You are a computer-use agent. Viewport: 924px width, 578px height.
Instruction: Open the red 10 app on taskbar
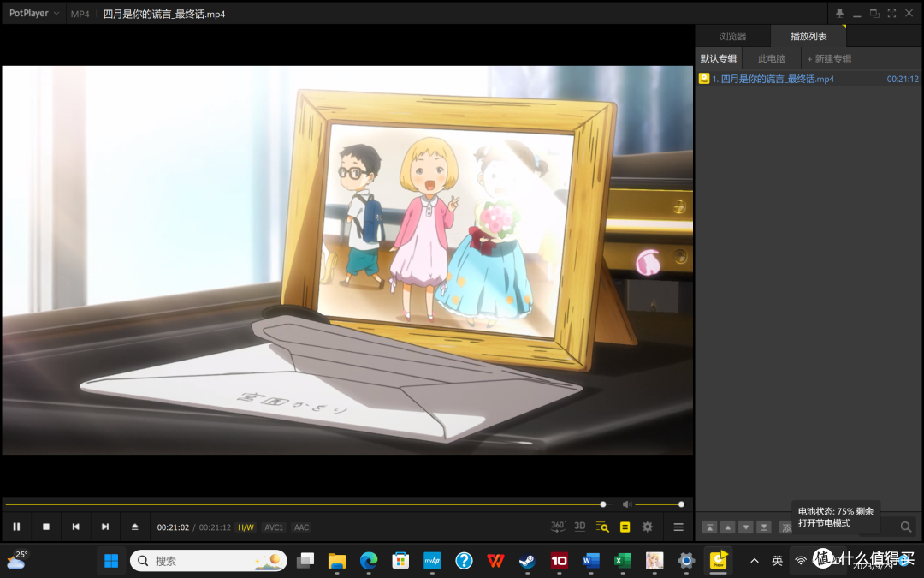pos(559,560)
